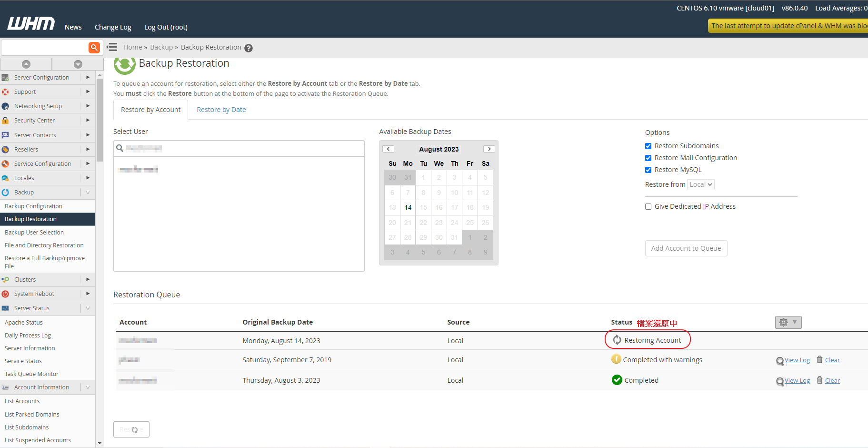Toggle Restore Mail Configuration checkbox
The width and height of the screenshot is (868, 448).
pos(648,158)
